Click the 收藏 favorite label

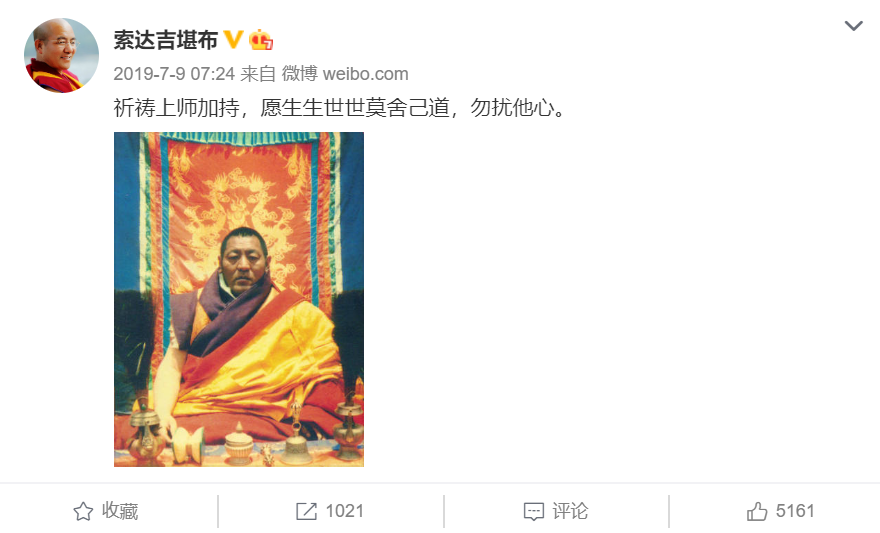tap(120, 511)
